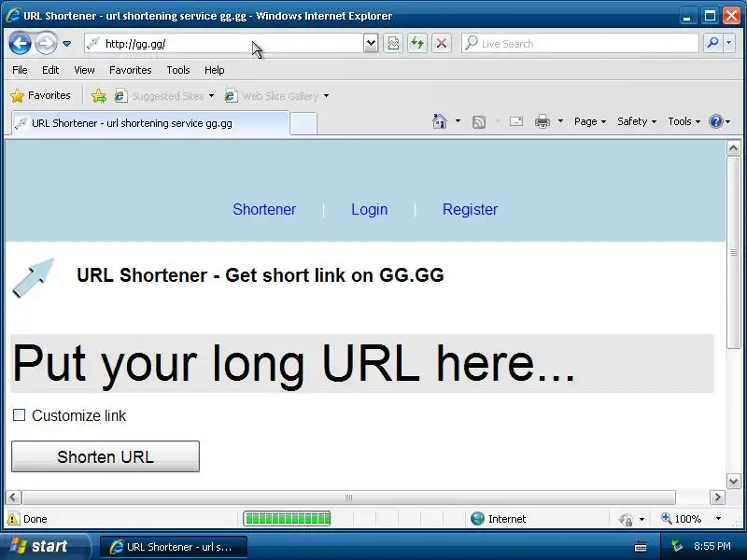Click the blue Help question mark icon
Image resolution: width=747 pixels, height=560 pixels.
pos(715,121)
